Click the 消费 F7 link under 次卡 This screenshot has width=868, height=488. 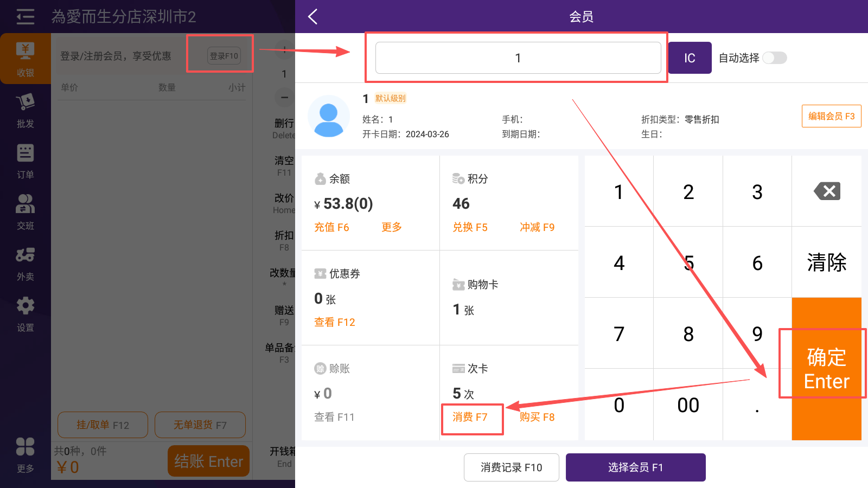point(470,417)
